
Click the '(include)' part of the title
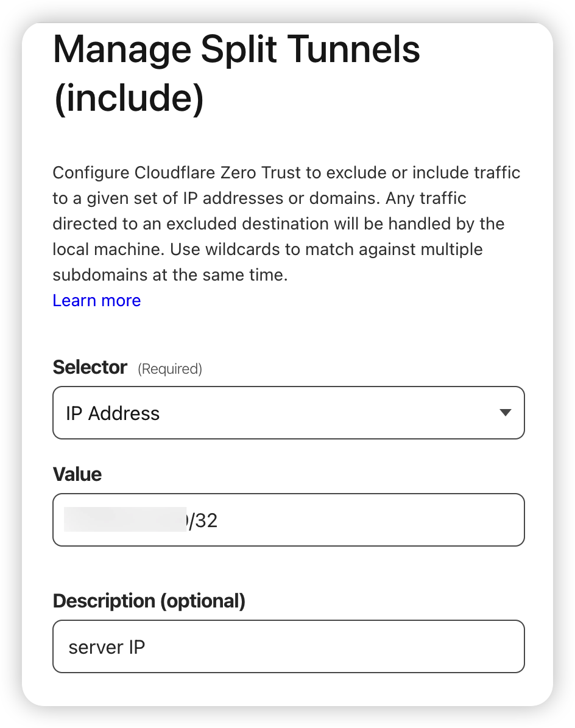(x=129, y=98)
